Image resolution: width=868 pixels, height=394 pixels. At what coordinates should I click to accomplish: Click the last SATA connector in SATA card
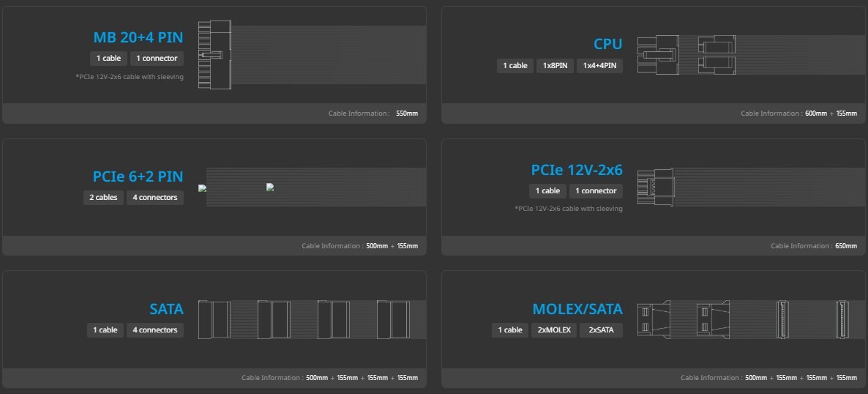coord(393,319)
